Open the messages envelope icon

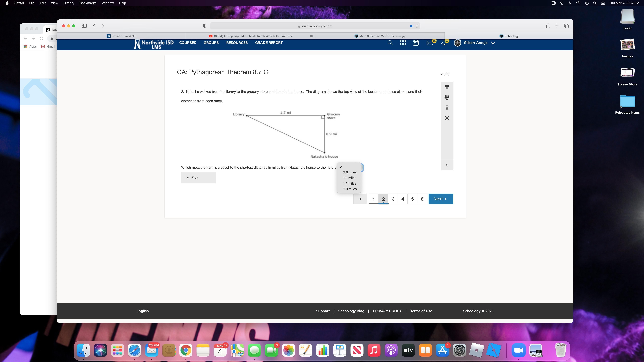[430, 43]
